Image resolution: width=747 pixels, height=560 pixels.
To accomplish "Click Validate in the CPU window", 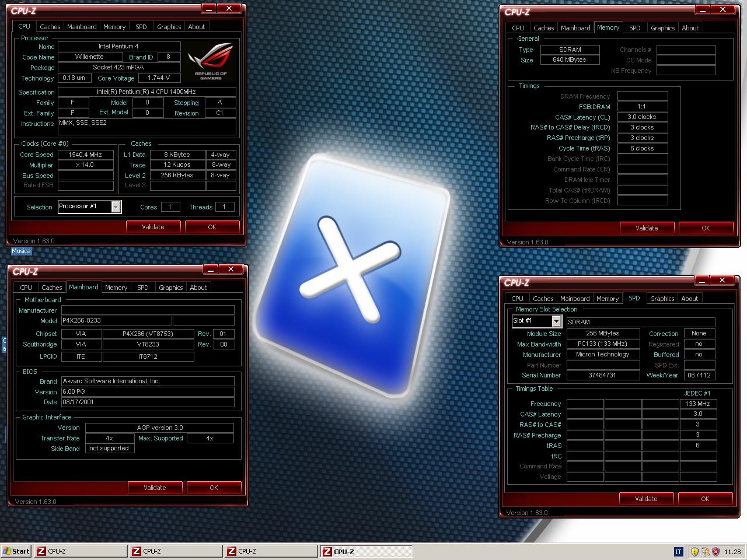I will pos(153,227).
